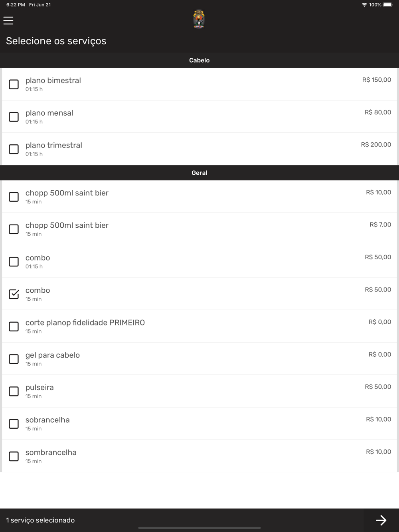Image resolution: width=399 pixels, height=532 pixels.
Task: Tick the gel para cabelo checkbox
Action: 14,359
